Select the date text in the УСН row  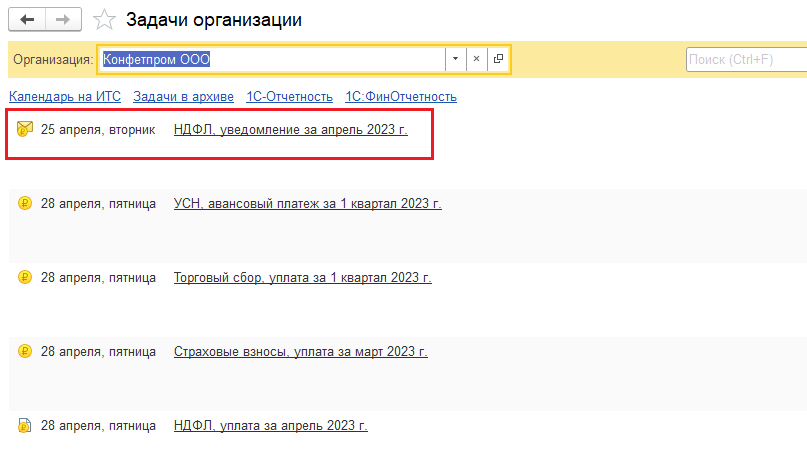pos(98,204)
